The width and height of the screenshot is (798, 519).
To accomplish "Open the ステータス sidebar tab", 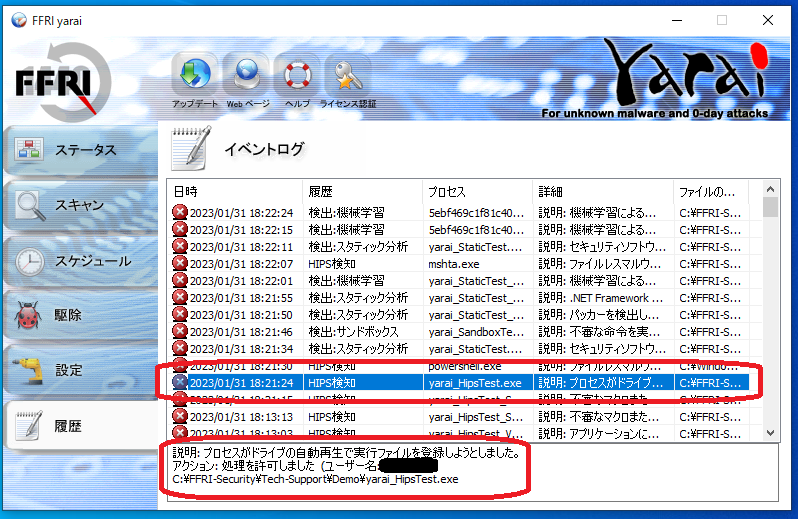I will click(x=80, y=150).
